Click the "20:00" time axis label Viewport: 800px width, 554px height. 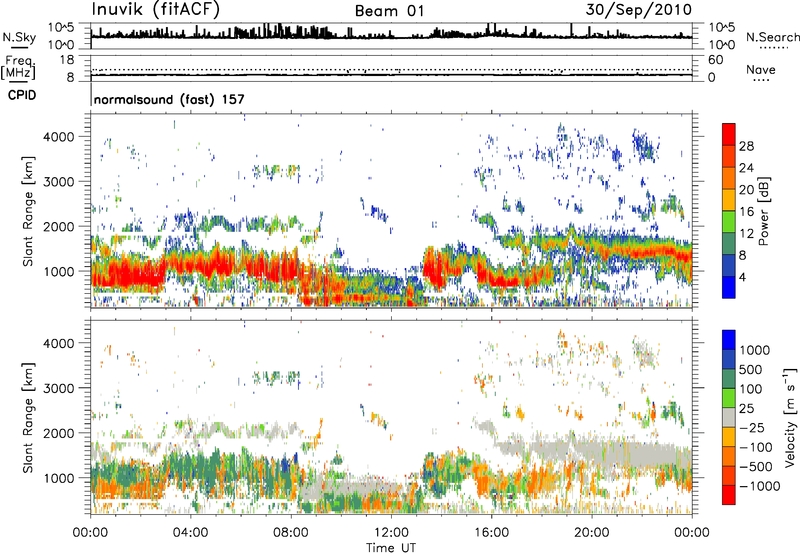(592, 533)
